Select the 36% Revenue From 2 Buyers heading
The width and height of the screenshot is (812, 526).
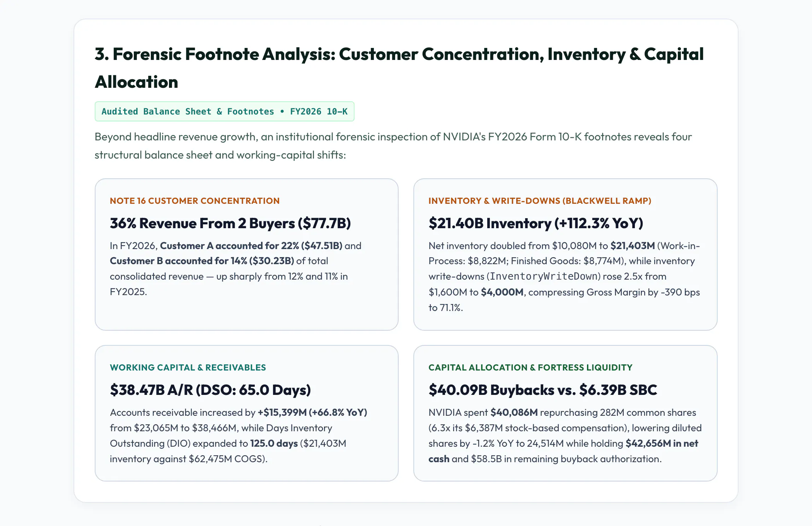[x=230, y=223]
